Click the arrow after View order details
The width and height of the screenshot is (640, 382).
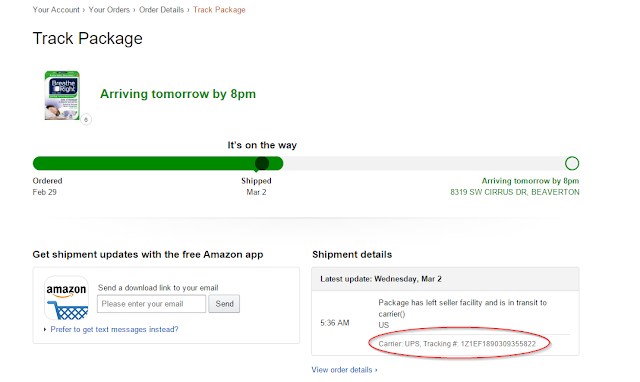coord(376,370)
